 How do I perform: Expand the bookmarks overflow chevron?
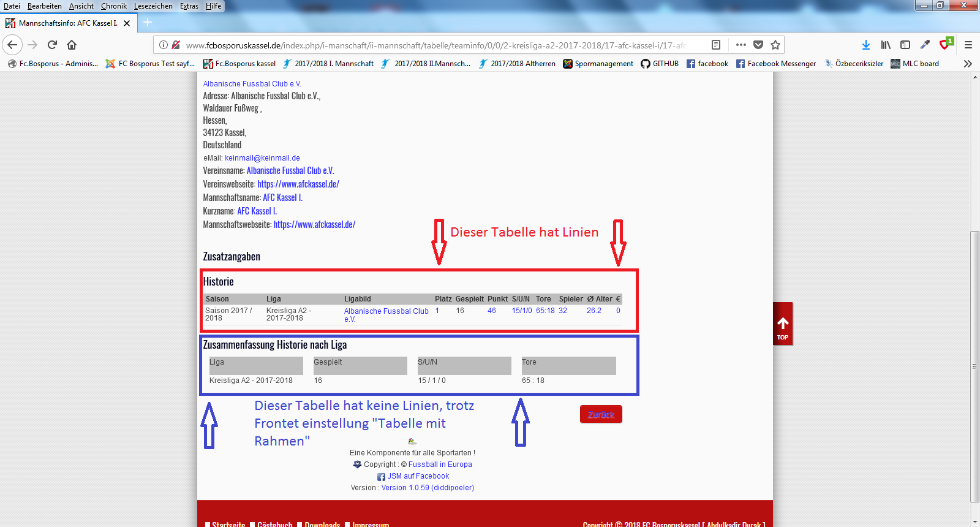(968, 64)
